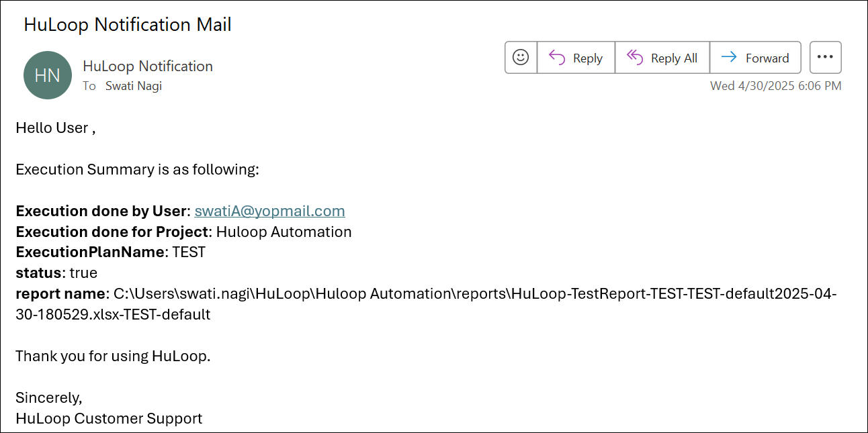868x433 pixels.
Task: Click the Forward arrow icon
Action: coord(729,58)
